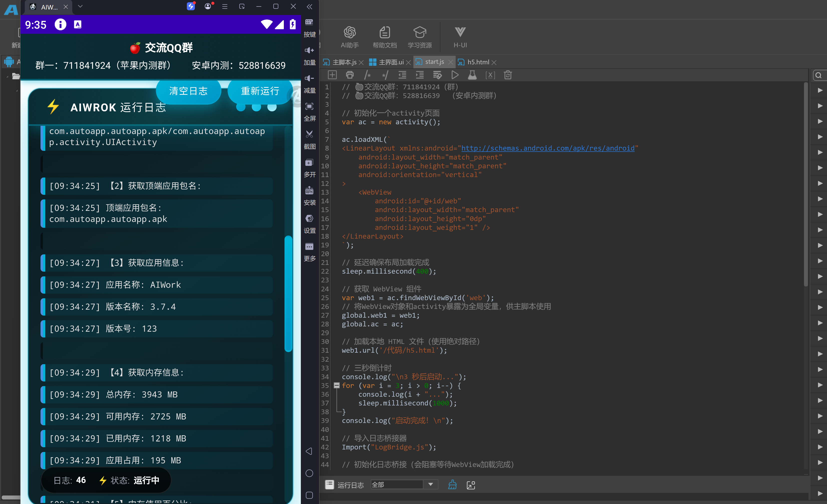This screenshot has height=504, width=827.
Task: Click the flask test icon
Action: coord(472,75)
